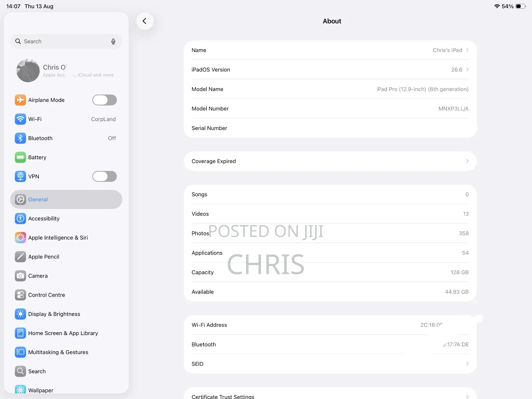Tap the Chris's iPad name value

(448, 50)
